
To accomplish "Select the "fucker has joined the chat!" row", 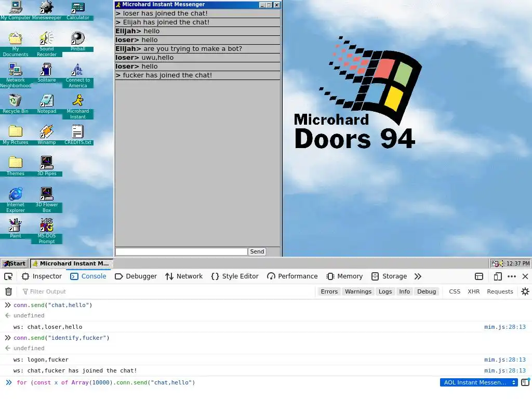I will [197, 75].
